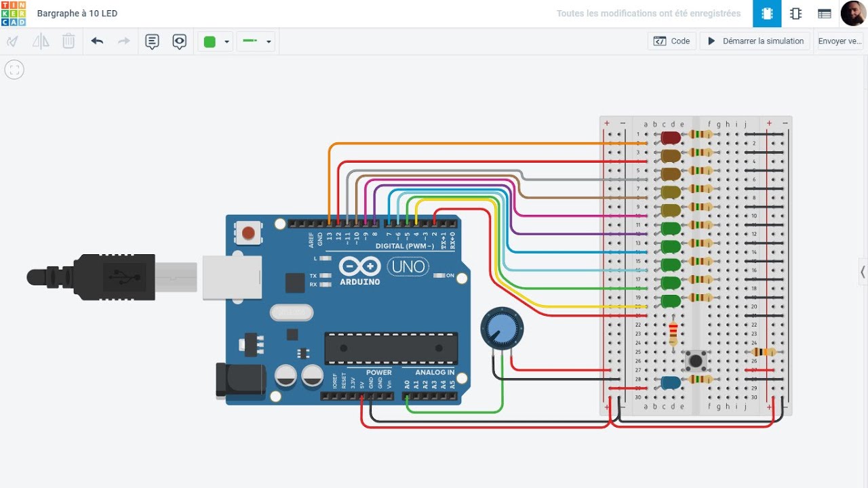The height and width of the screenshot is (488, 868).
Task: Mirror the selected component
Action: click(x=41, y=41)
